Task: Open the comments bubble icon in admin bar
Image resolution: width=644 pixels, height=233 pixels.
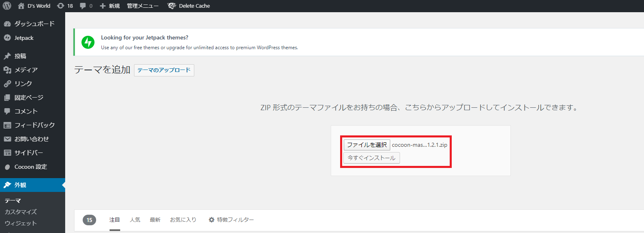Action: (x=83, y=6)
